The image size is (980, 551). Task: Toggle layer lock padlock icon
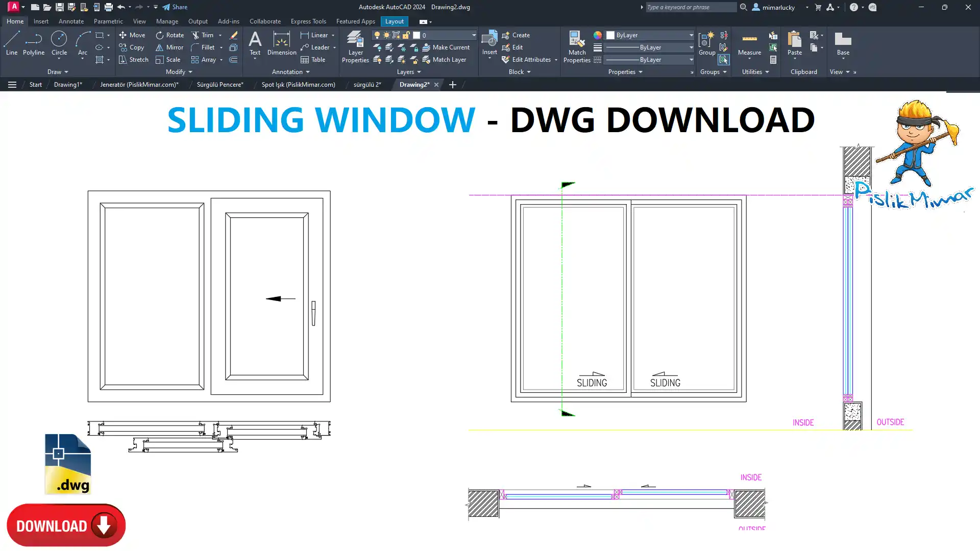click(x=406, y=35)
